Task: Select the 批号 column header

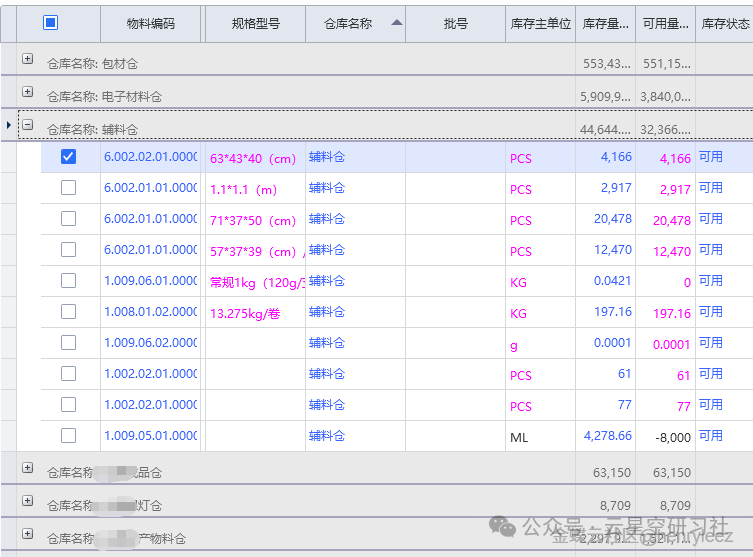Action: pyautogui.click(x=455, y=23)
